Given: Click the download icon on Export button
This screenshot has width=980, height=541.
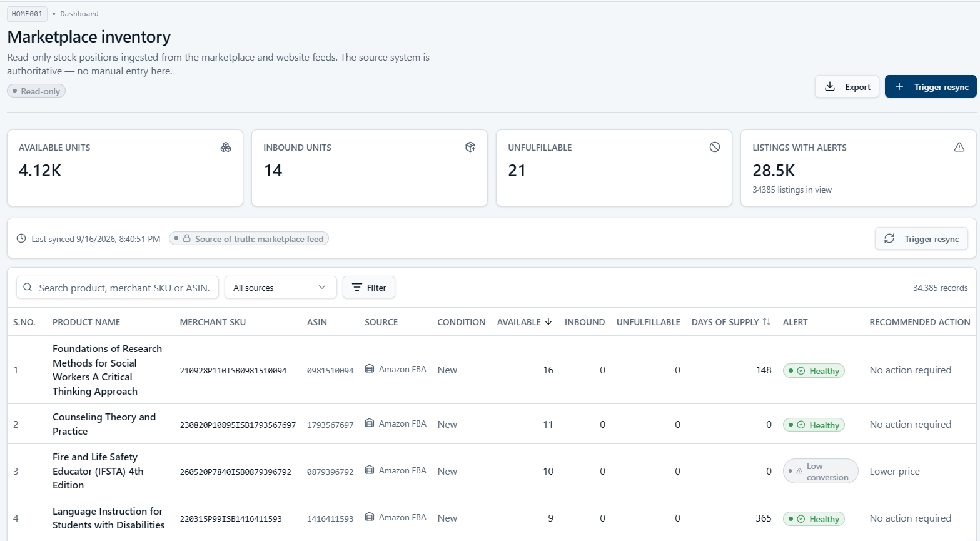Looking at the screenshot, I should (830, 86).
